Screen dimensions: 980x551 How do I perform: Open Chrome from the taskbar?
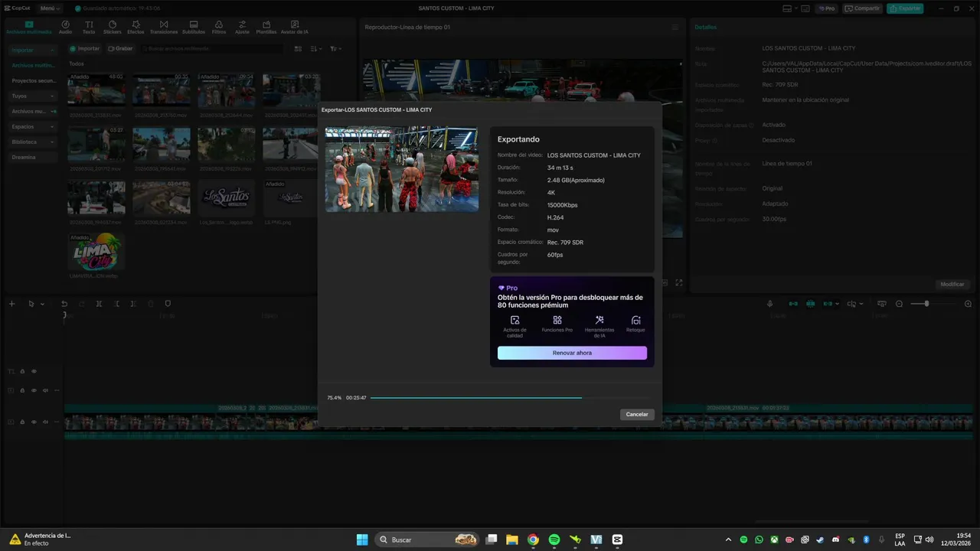pyautogui.click(x=533, y=540)
